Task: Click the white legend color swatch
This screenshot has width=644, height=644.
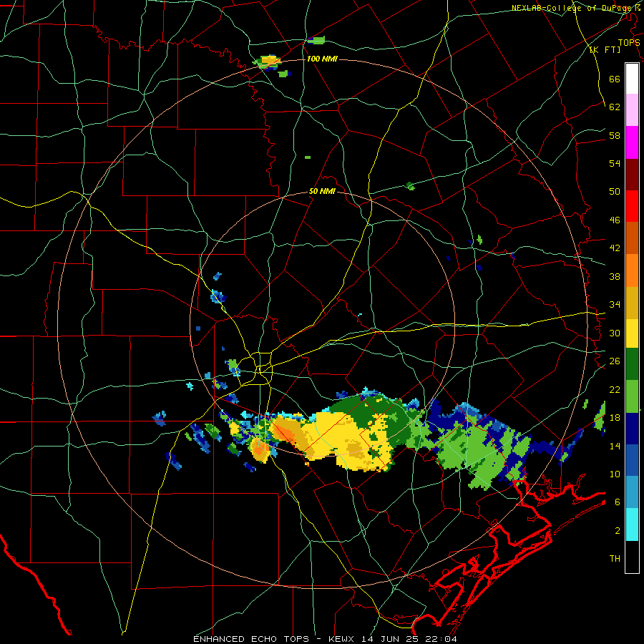Action: pos(632,79)
